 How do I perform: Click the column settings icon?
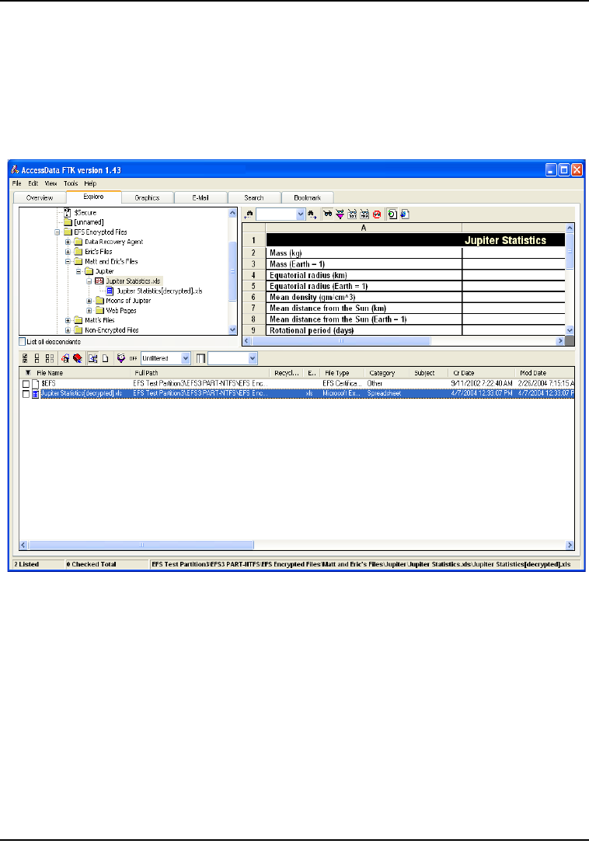click(x=201, y=359)
